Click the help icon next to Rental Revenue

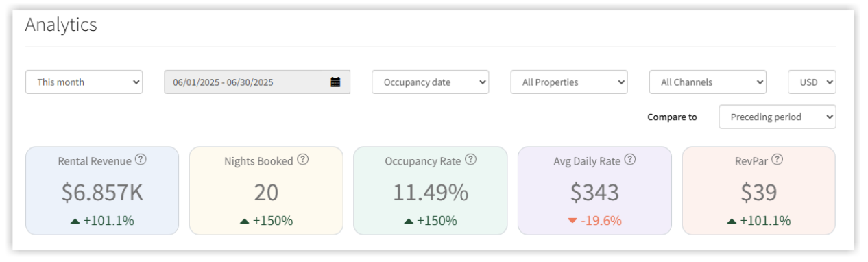[141, 160]
